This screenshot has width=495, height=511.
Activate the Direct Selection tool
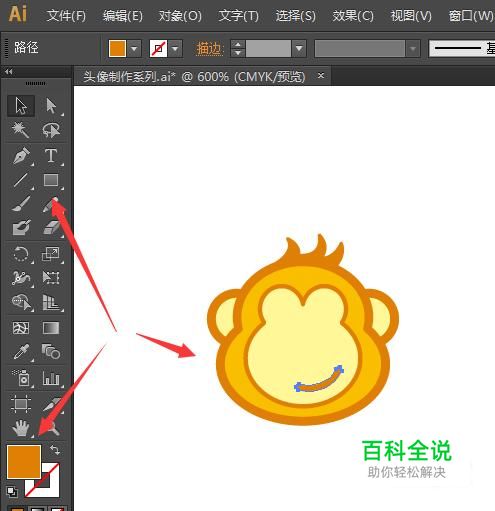(51, 106)
